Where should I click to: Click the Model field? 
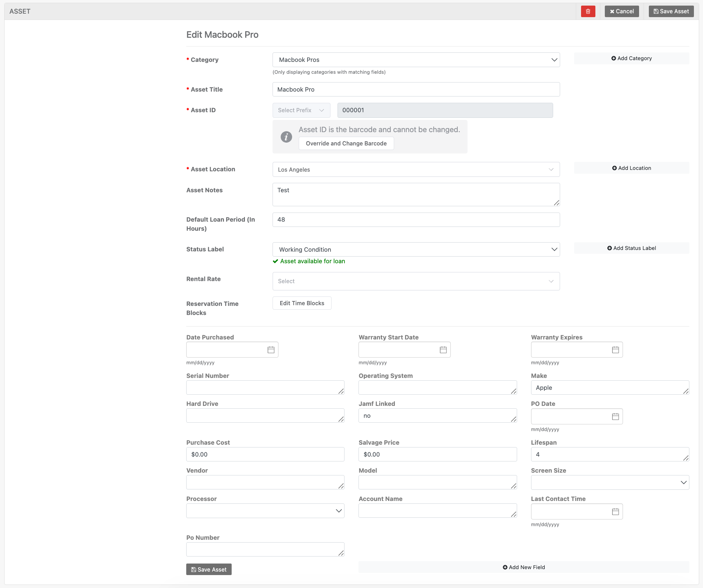(x=437, y=482)
